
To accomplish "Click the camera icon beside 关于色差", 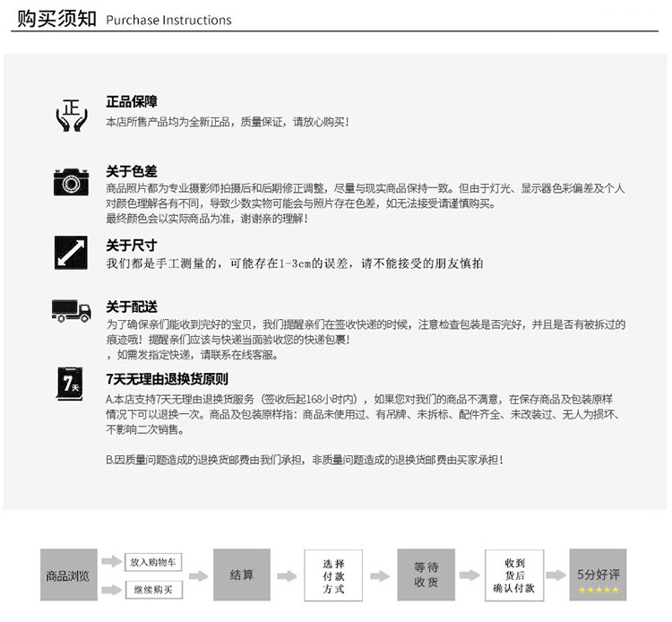I will click(x=71, y=182).
